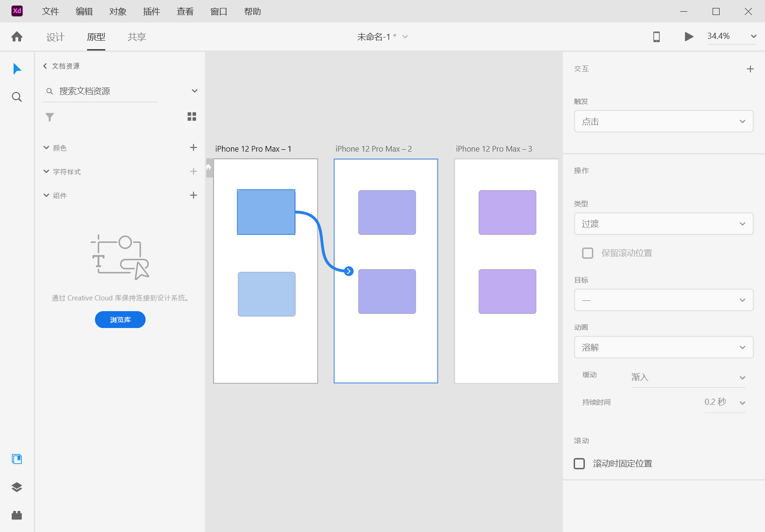Activate the Select arrow tool

click(17, 69)
